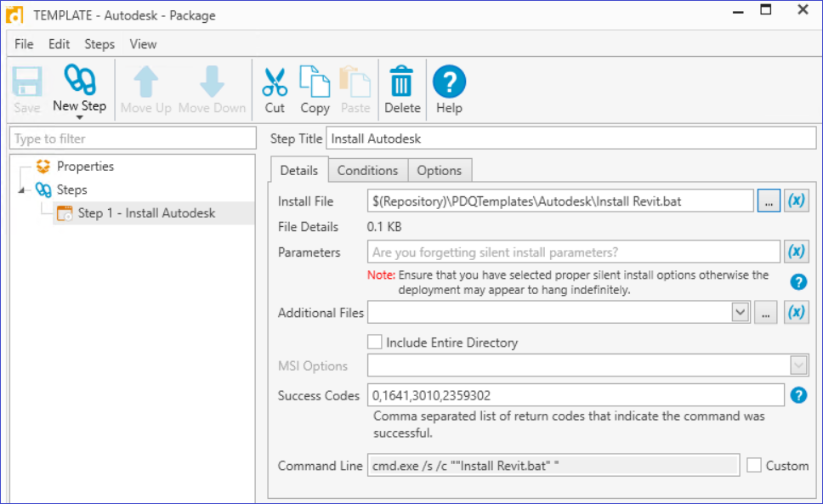
Task: Open the Edit menu
Action: pyautogui.click(x=59, y=44)
